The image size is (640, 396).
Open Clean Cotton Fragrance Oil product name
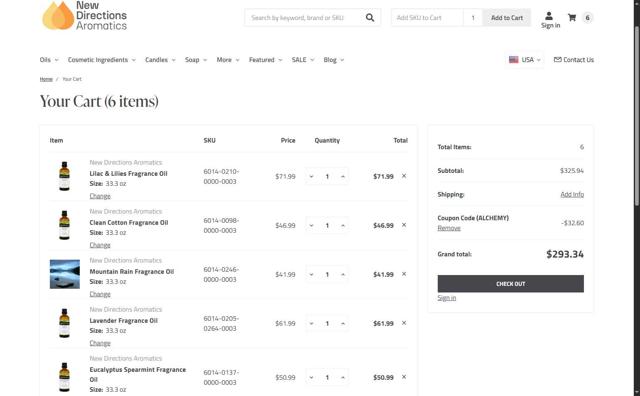129,222
